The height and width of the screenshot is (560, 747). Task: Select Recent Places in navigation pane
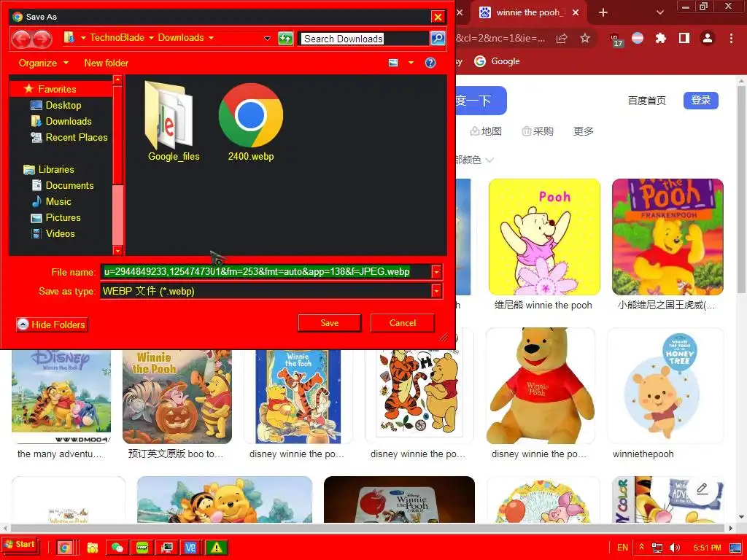[69, 138]
